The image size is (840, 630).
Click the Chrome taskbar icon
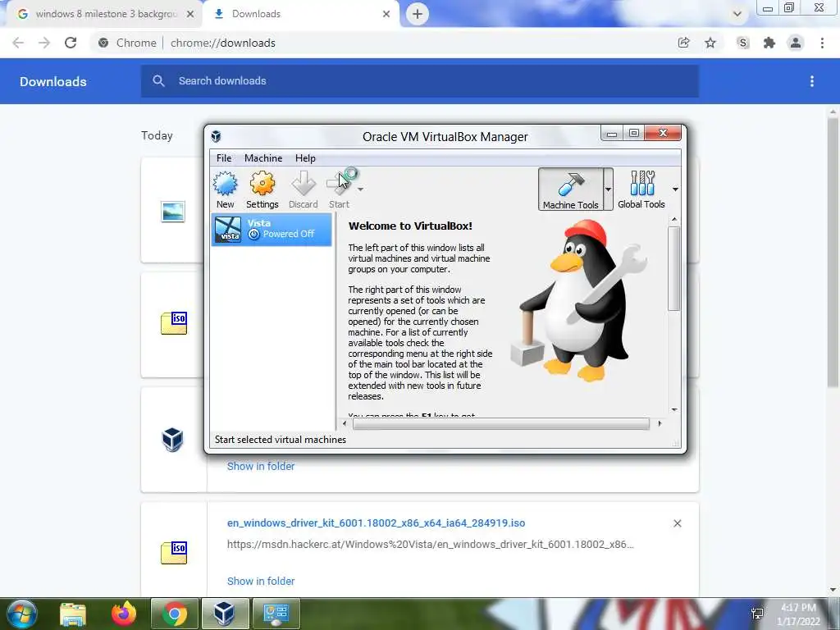[175, 614]
